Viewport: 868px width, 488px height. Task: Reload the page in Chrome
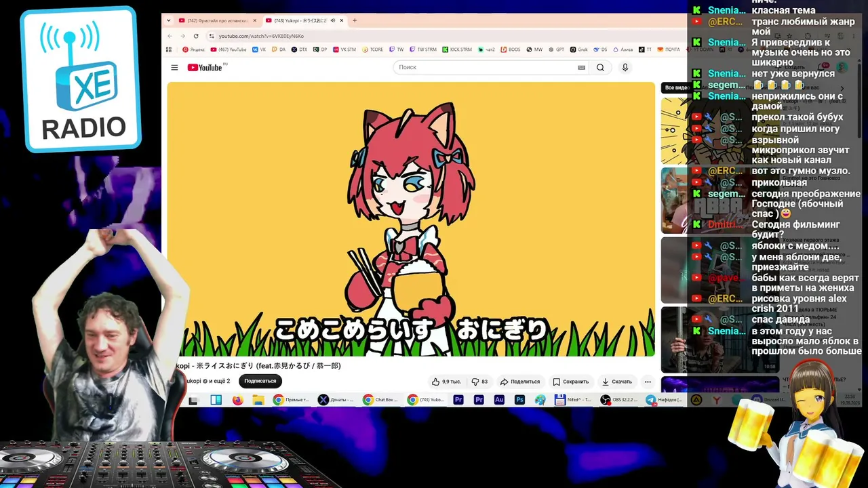click(196, 36)
